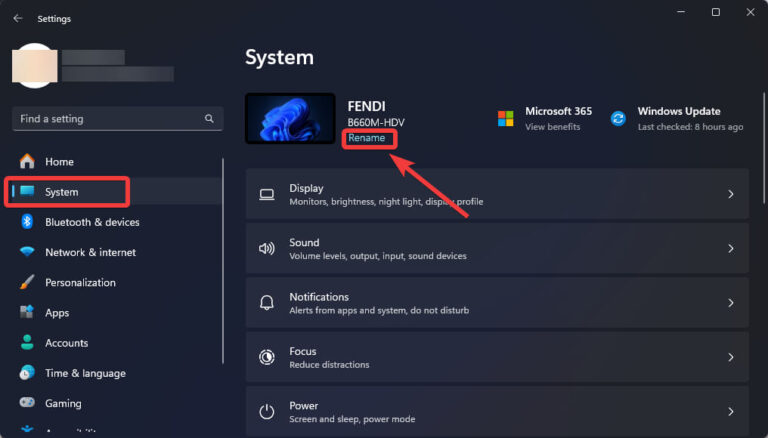
Task: Open Network & internet wifi icon
Action: click(27, 252)
